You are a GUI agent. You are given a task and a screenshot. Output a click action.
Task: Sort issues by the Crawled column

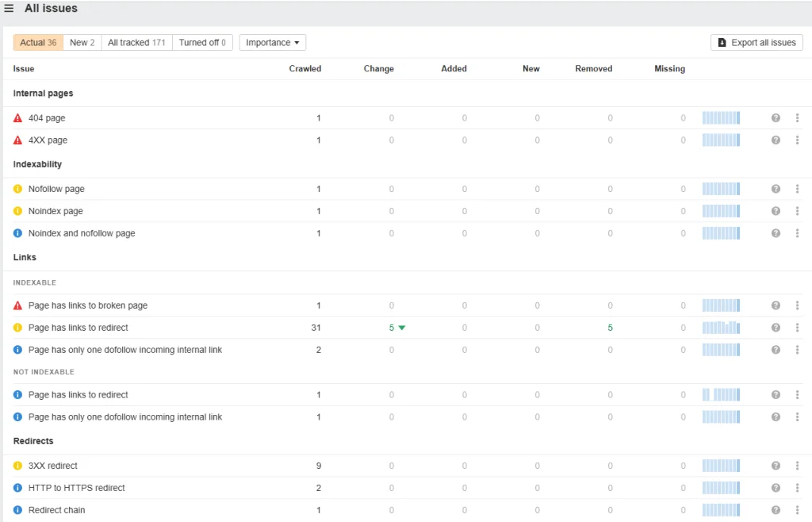tap(305, 69)
